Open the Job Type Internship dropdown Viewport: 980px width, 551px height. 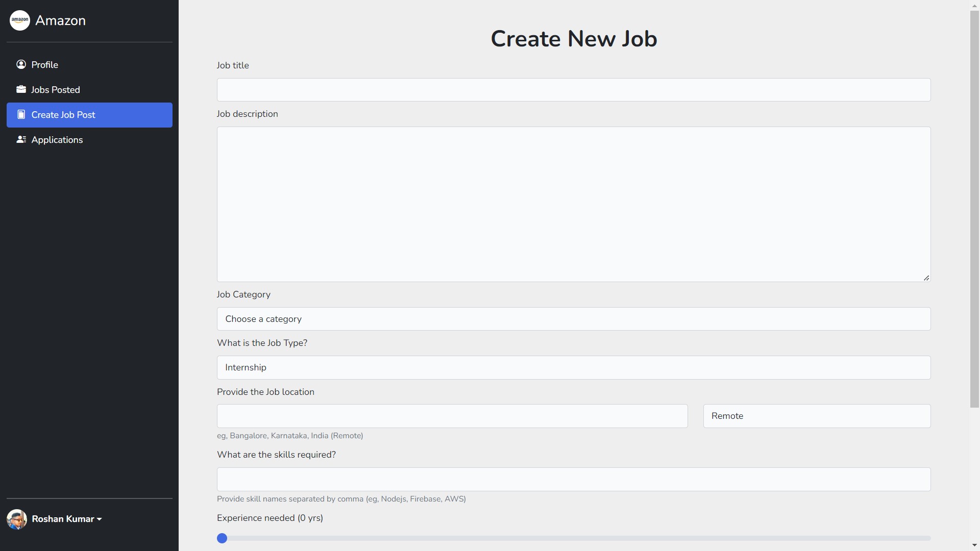point(573,367)
